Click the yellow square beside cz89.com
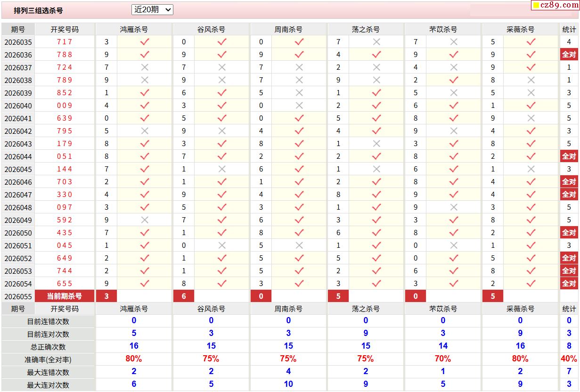The width and height of the screenshot is (580, 392). click(x=536, y=6)
